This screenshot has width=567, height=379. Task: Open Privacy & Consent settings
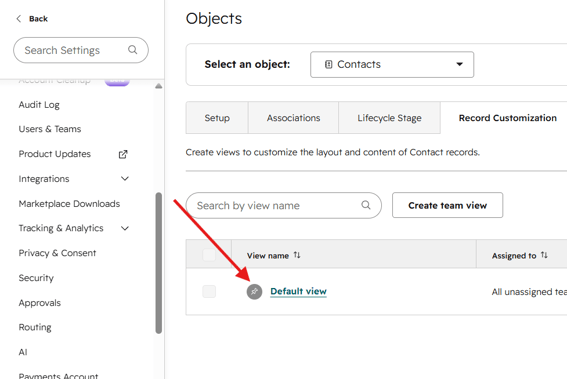57,253
